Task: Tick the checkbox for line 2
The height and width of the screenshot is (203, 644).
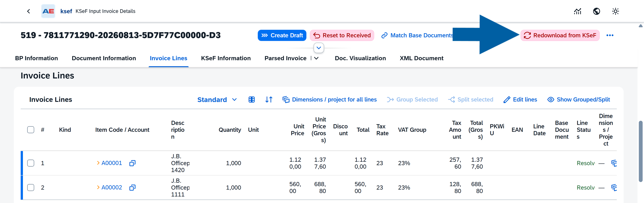Action: [31, 187]
